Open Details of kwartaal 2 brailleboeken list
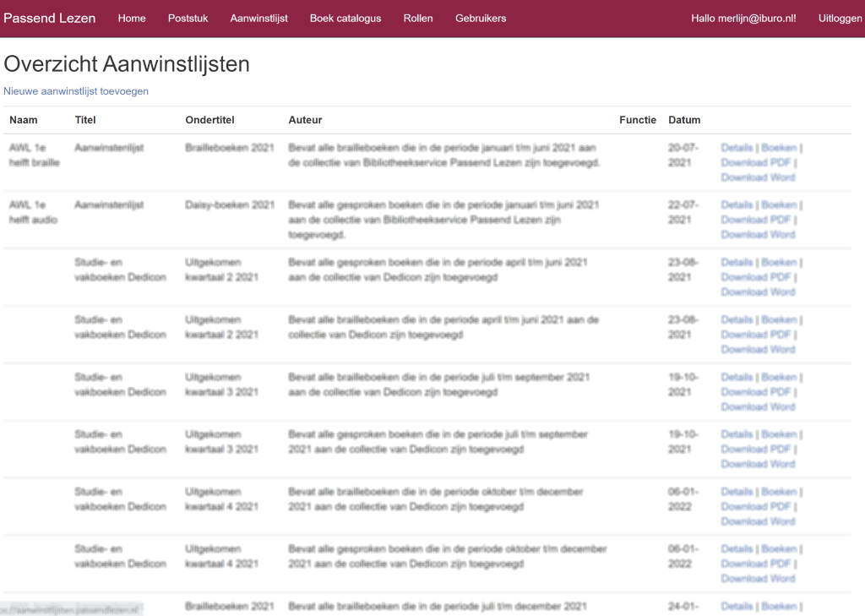865x616 pixels. coord(736,320)
